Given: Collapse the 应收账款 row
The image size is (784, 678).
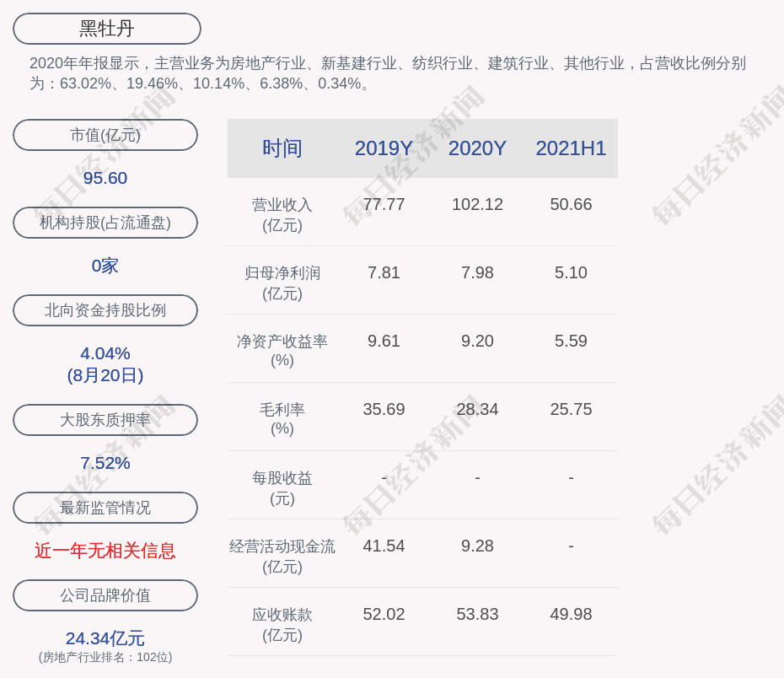Looking at the screenshot, I should coord(282,624).
